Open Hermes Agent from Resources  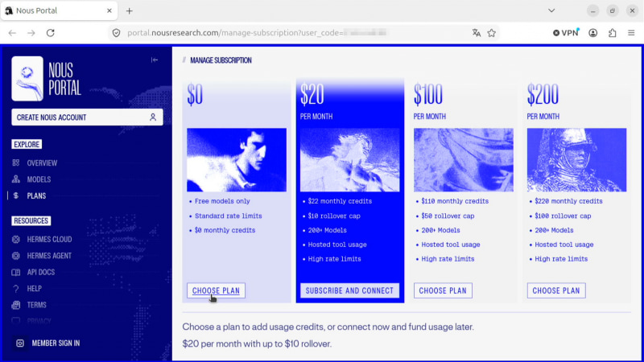point(49,256)
